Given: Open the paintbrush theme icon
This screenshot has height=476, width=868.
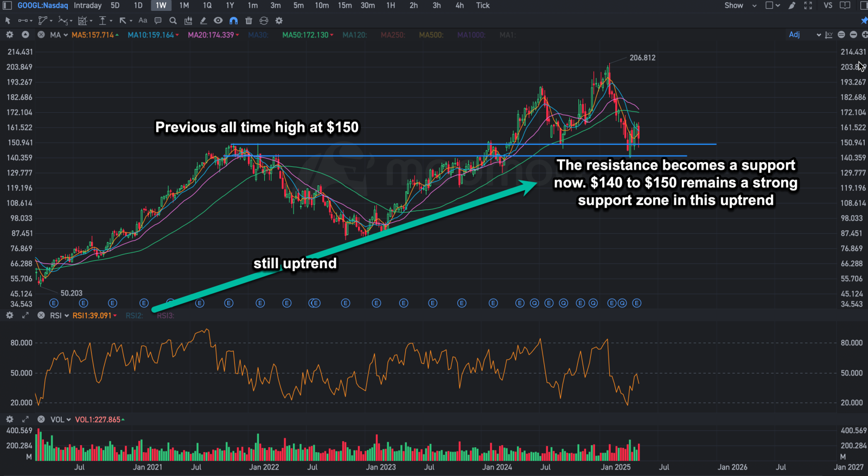Looking at the screenshot, I should 792,5.
